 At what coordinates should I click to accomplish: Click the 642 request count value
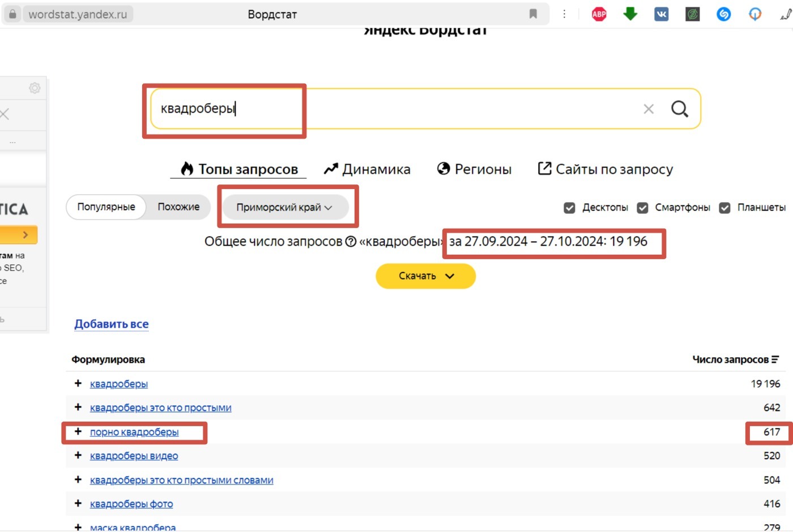coord(772,407)
